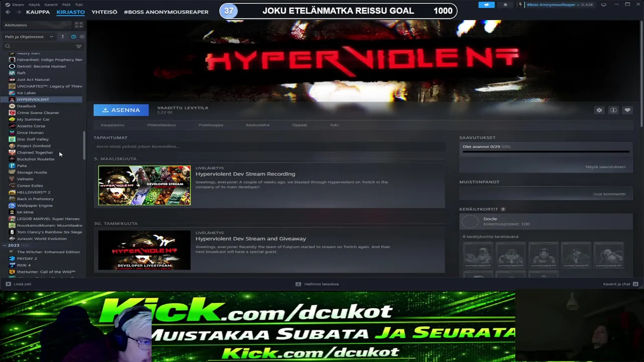This screenshot has height=362, width=644.
Task: Click the achievements progress bar
Action: point(546,151)
